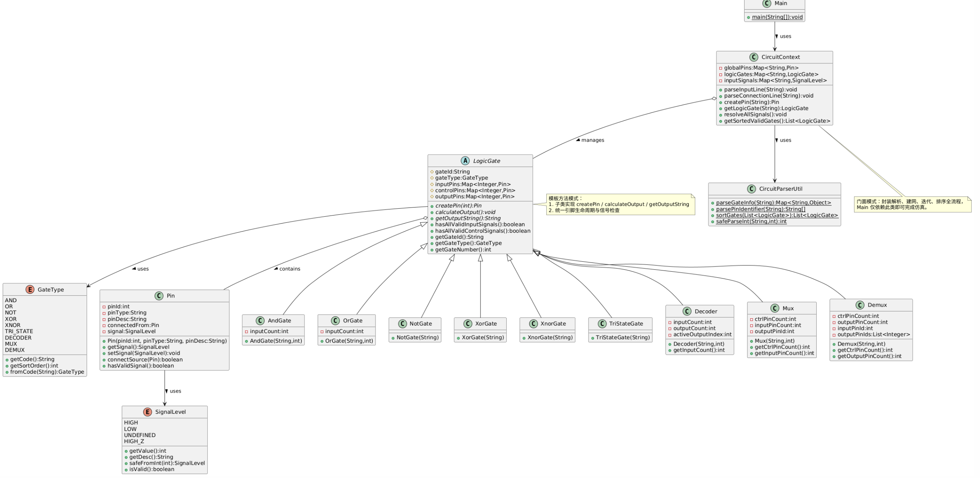Click the main(String[]):void method
Image resolution: width=980 pixels, height=478 pixels.
777,17
